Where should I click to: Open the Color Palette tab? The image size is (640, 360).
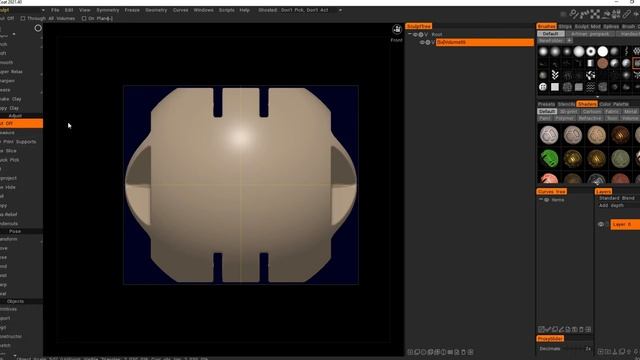pos(614,104)
